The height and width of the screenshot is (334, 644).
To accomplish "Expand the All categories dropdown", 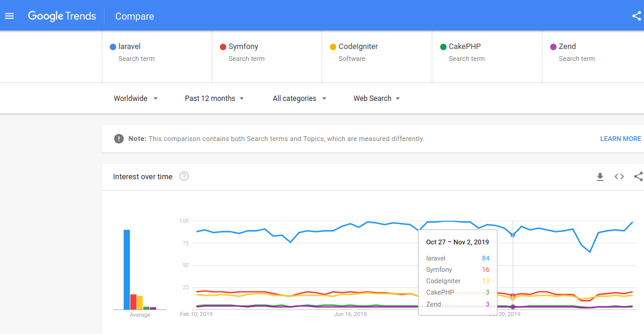I will (300, 99).
